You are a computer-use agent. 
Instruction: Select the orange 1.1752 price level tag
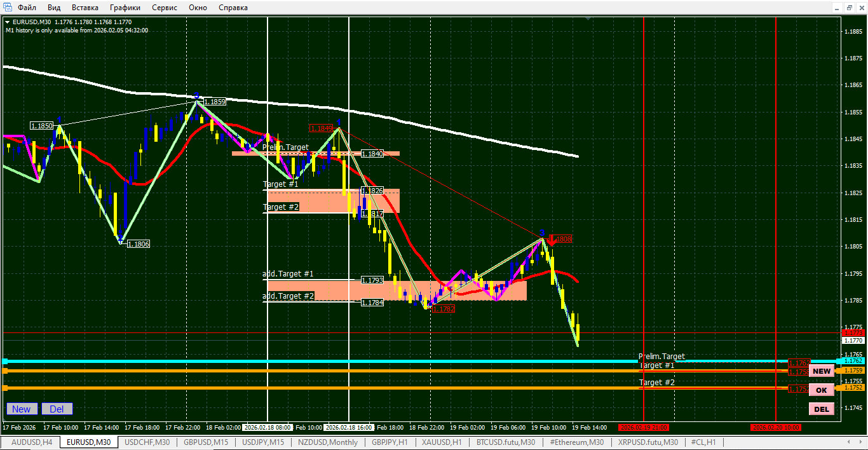tap(853, 387)
